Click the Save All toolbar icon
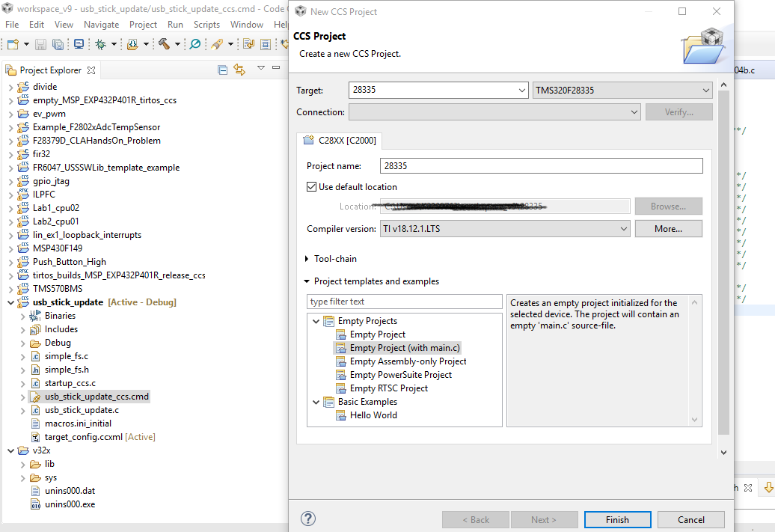 coord(58,44)
